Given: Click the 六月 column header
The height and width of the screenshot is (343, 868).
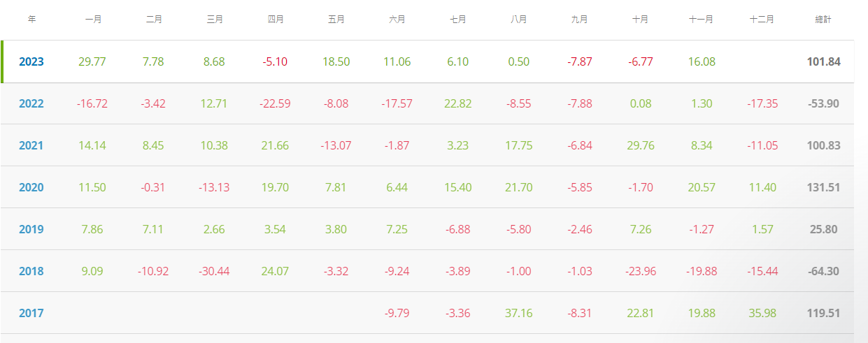Looking at the screenshot, I should (397, 20).
